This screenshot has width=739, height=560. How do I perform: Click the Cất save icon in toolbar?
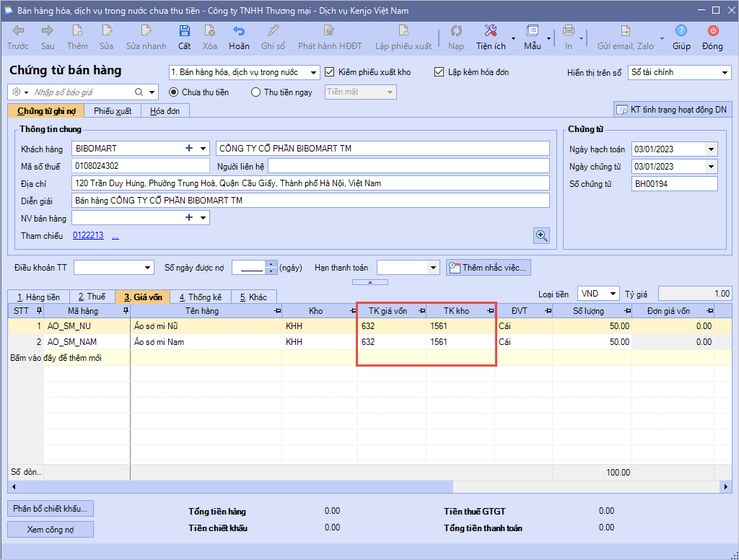click(x=185, y=31)
